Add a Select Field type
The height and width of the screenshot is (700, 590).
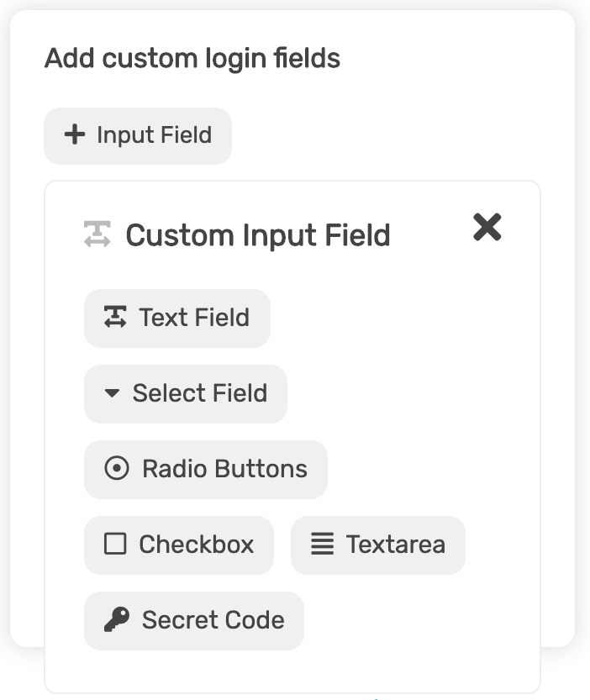tap(186, 394)
